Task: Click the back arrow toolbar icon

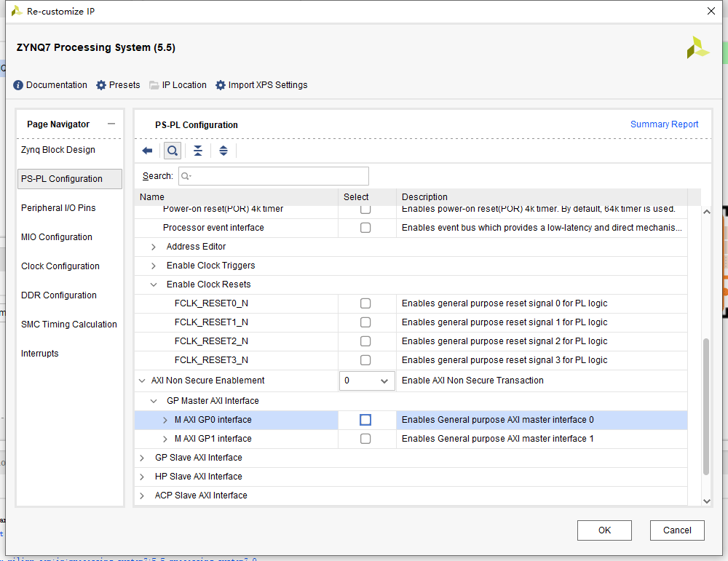Action: (x=147, y=151)
